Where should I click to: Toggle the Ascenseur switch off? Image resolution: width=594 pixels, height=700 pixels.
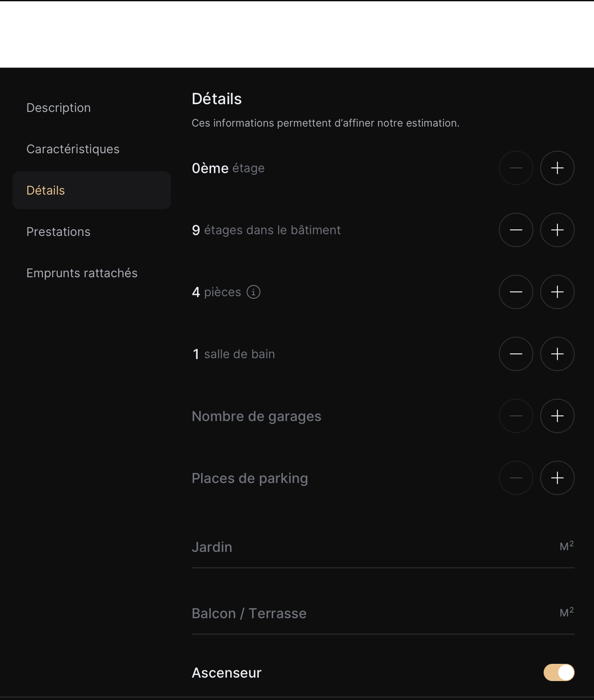[559, 672]
